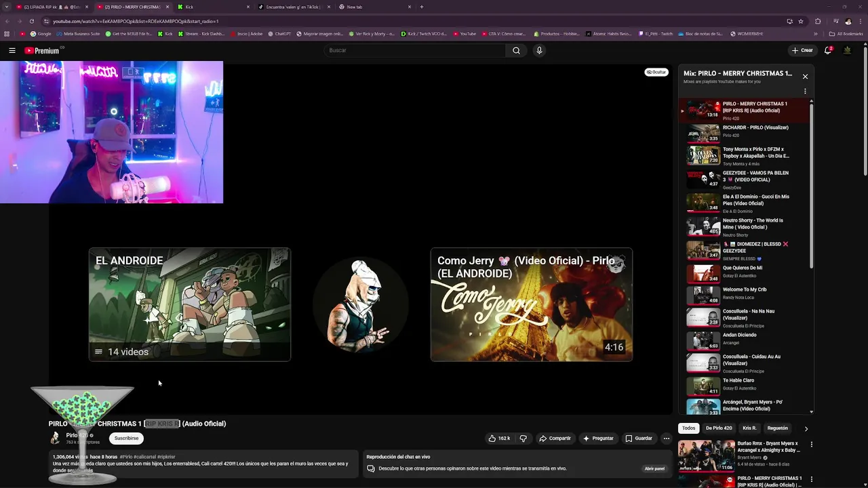Start voice search with microphone icon

(x=539, y=50)
